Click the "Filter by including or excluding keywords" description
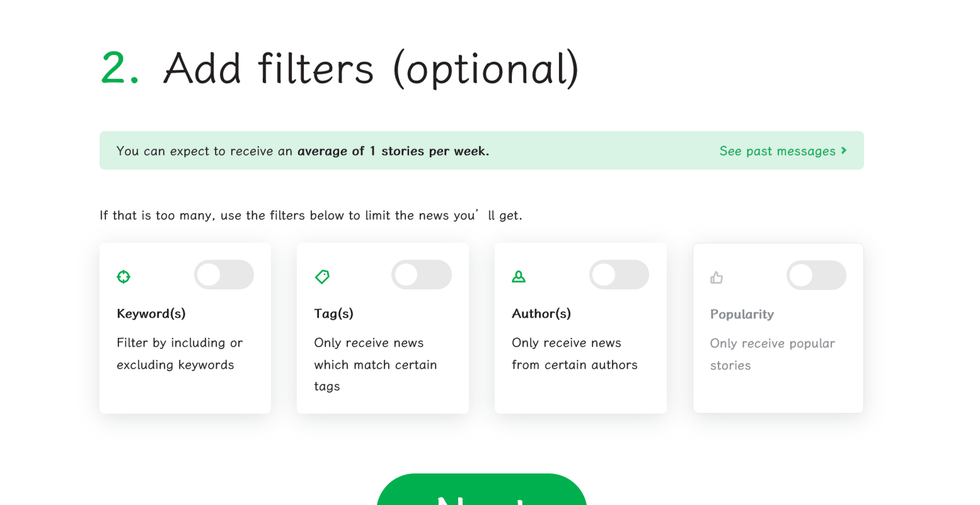The height and width of the screenshot is (505, 980). click(x=180, y=354)
